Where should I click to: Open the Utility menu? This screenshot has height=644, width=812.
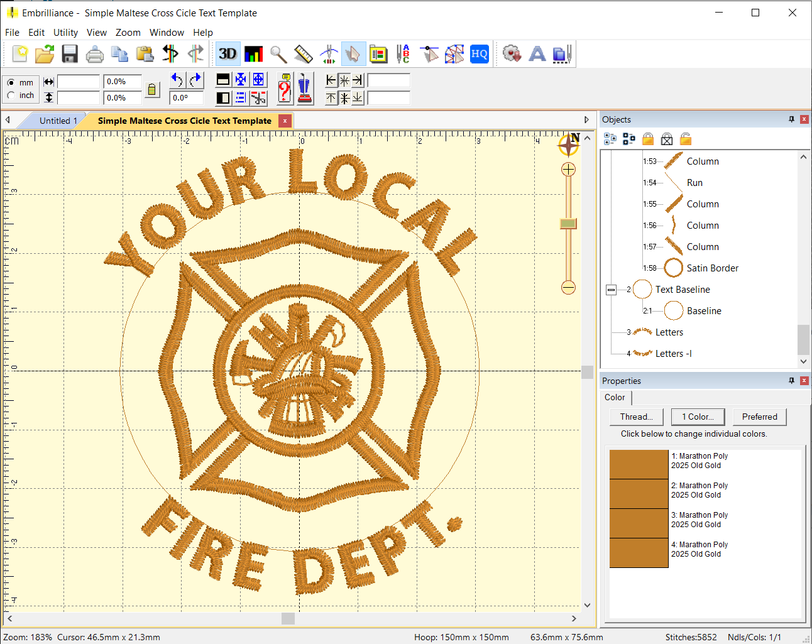(65, 33)
